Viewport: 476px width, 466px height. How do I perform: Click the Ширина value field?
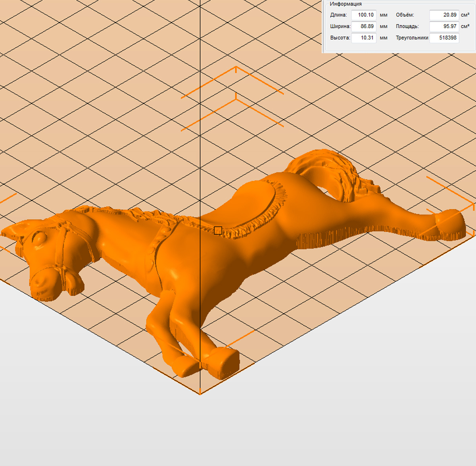click(x=364, y=27)
